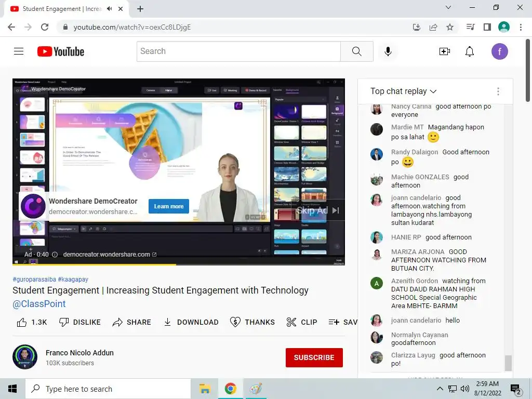Open the @ClassPoint mention link

tap(39, 303)
